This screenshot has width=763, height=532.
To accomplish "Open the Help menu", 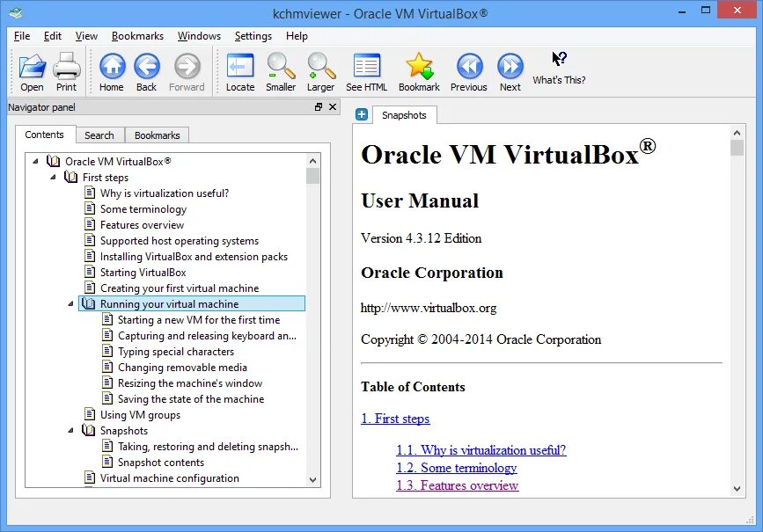I will click(297, 36).
